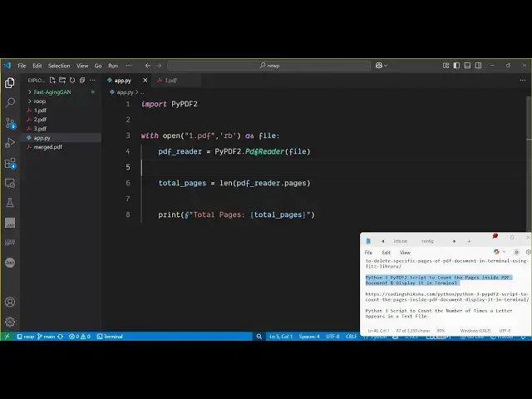This screenshot has height=399, width=532.
Task: Toggle the secondary side bar
Action: (x=478, y=65)
